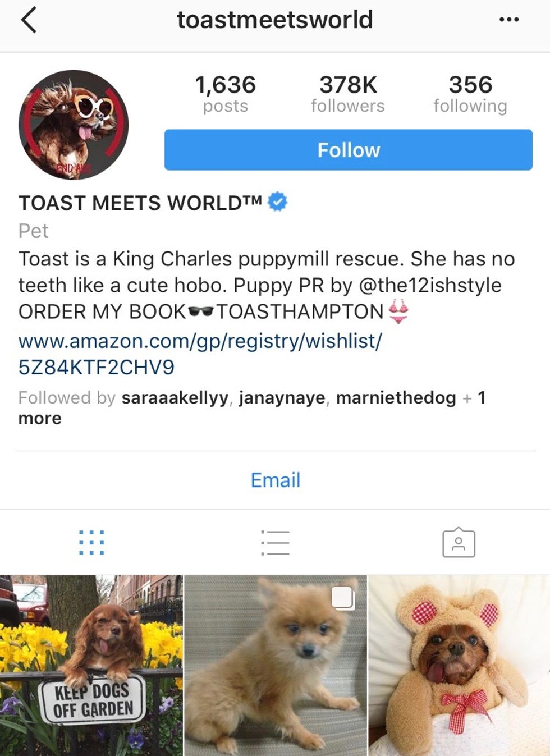This screenshot has height=756, width=550.
Task: Show the 1,636 posts count
Action: click(226, 94)
